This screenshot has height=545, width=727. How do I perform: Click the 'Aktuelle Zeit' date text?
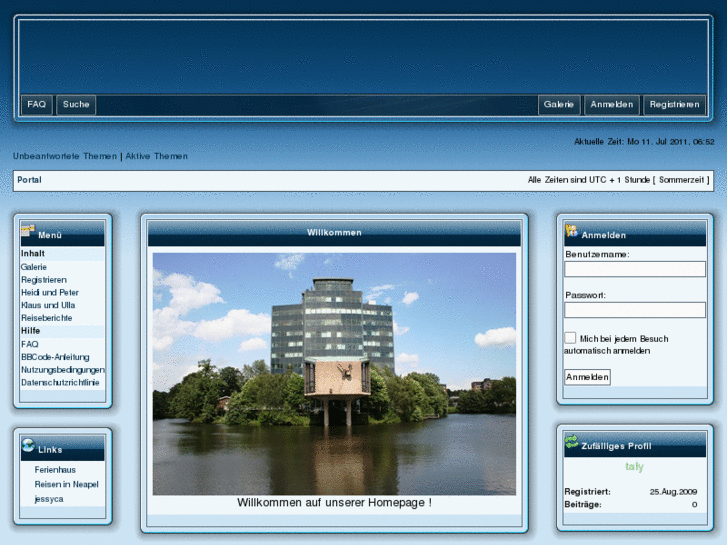[x=644, y=142]
